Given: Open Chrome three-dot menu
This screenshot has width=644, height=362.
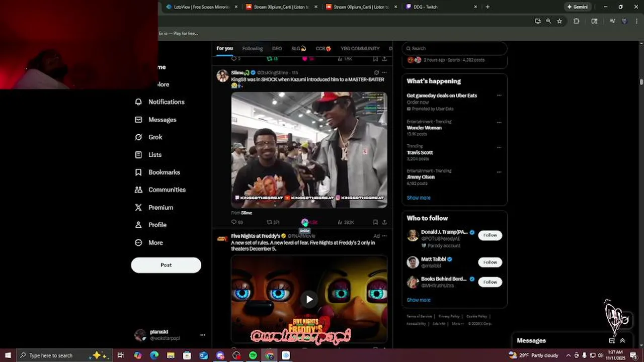Looking at the screenshot, I should 637,21.
